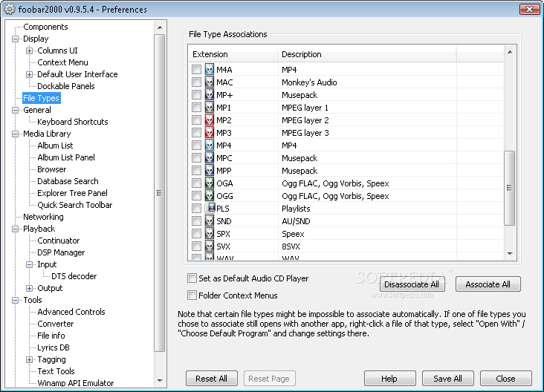Select the DTS decoder entry
The width and height of the screenshot is (544, 392).
click(74, 276)
